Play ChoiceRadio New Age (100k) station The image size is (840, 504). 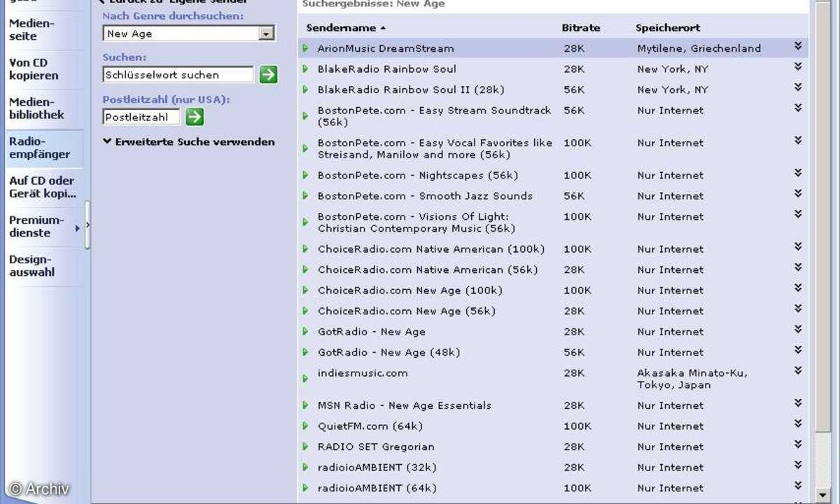pos(305,290)
